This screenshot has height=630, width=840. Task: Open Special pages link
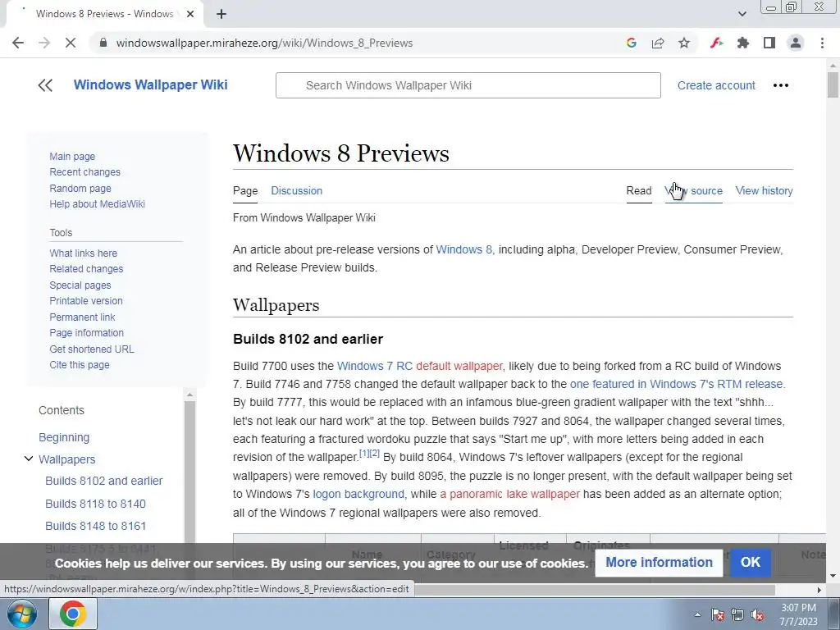[80, 285]
